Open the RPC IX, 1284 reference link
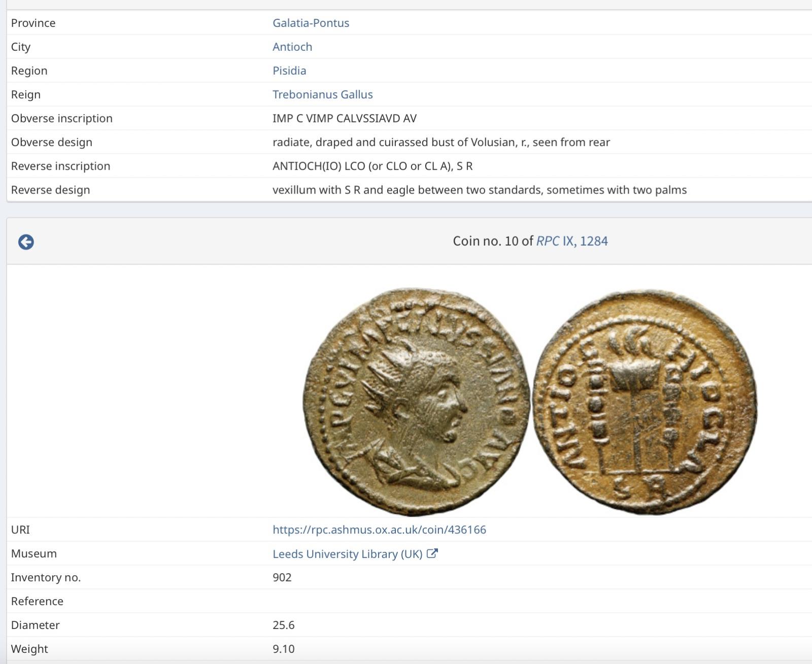 pos(571,241)
